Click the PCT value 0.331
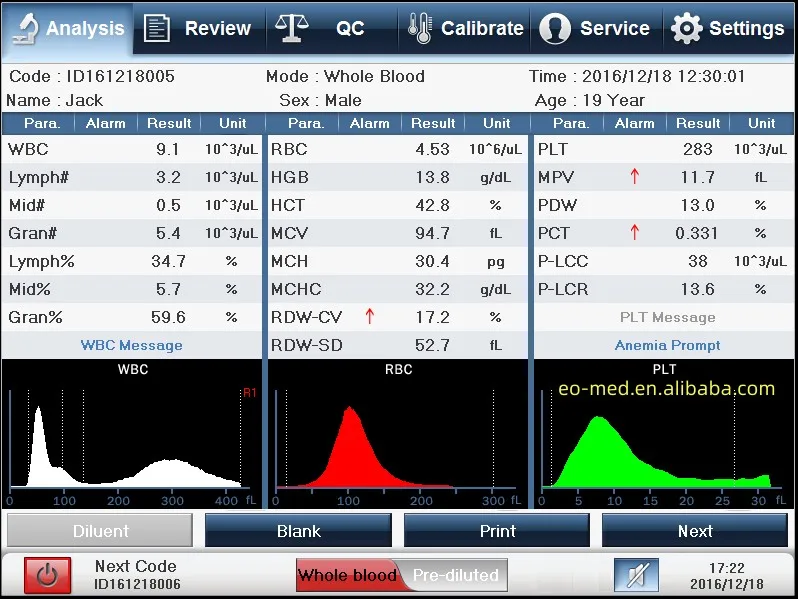Viewport: 798px width, 599px height. pyautogui.click(x=697, y=233)
